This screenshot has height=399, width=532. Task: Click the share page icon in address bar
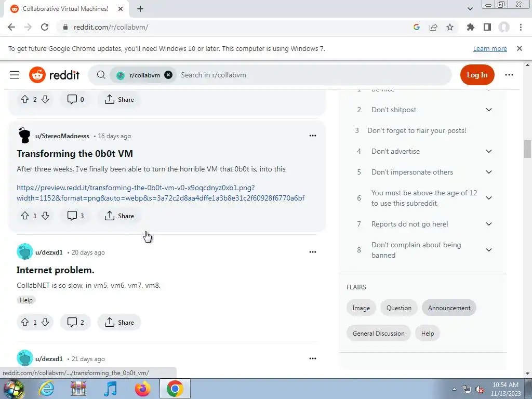coord(433,27)
